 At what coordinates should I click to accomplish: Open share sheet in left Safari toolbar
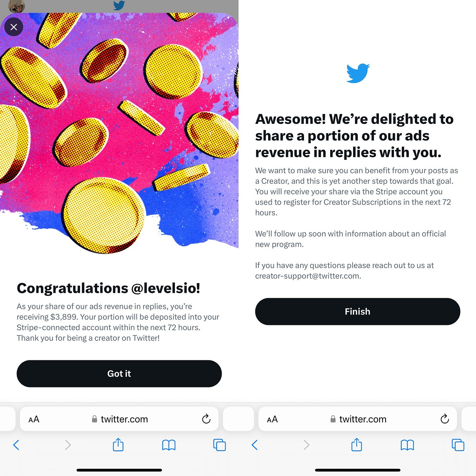tap(118, 445)
